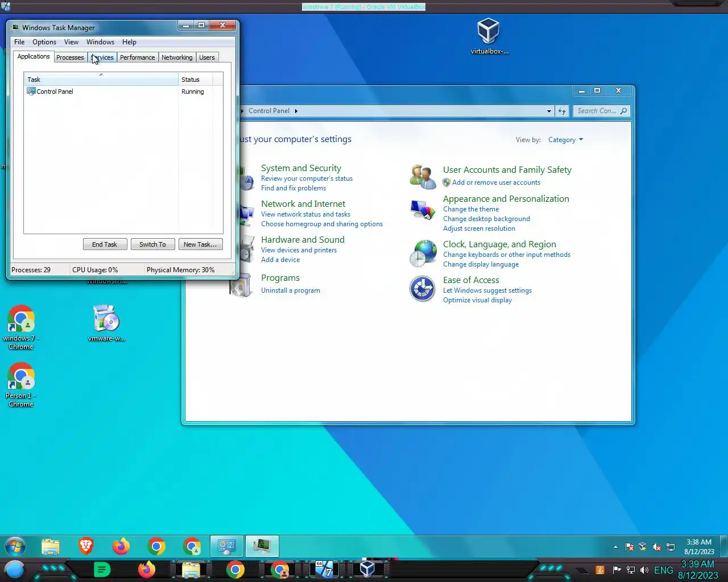Screen dimensions: 728x582
Task: Open the Help menu in Task Manager
Action: [x=129, y=42]
